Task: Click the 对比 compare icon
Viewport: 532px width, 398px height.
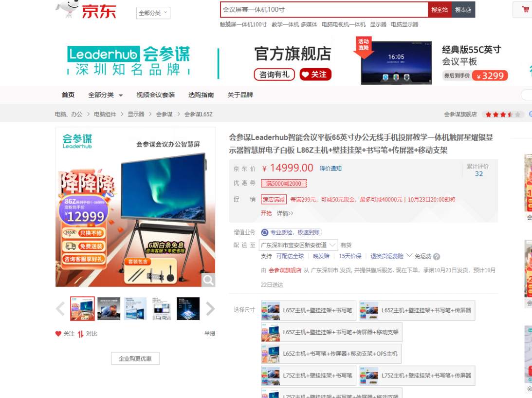Action: pyautogui.click(x=80, y=334)
